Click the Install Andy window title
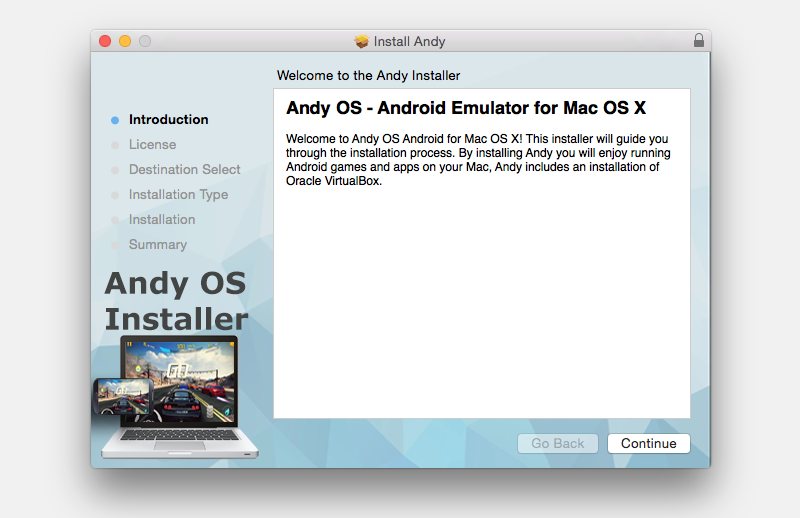Image resolution: width=800 pixels, height=518 pixels. click(409, 41)
